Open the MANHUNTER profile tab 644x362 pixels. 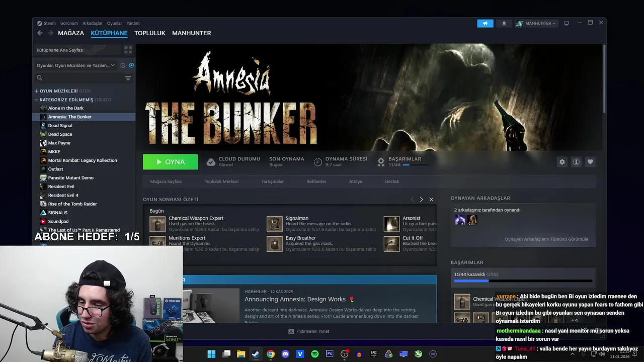(x=192, y=33)
